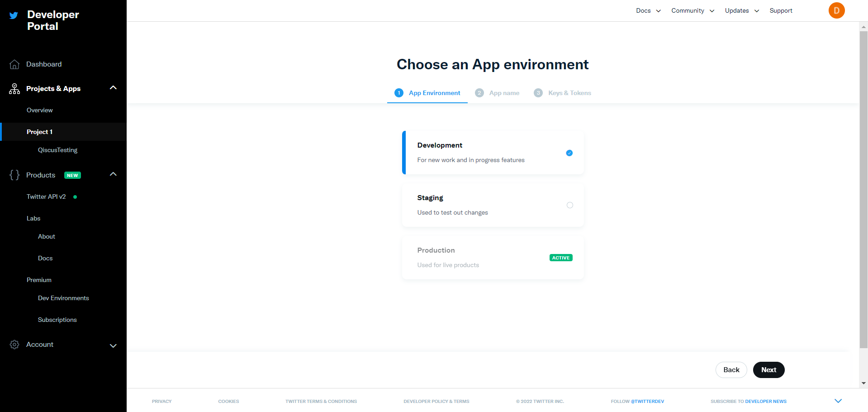Viewport: 868px width, 412px height.
Task: Click the Account gear icon
Action: (14, 345)
